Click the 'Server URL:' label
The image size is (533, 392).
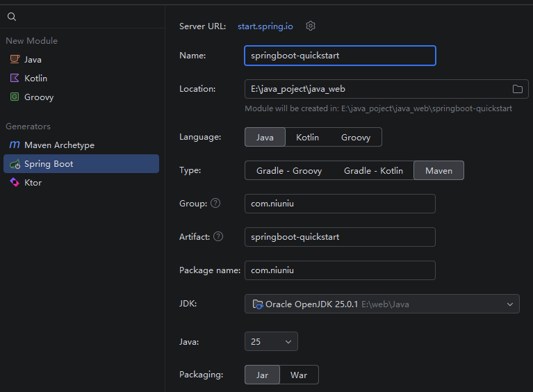[203, 26]
